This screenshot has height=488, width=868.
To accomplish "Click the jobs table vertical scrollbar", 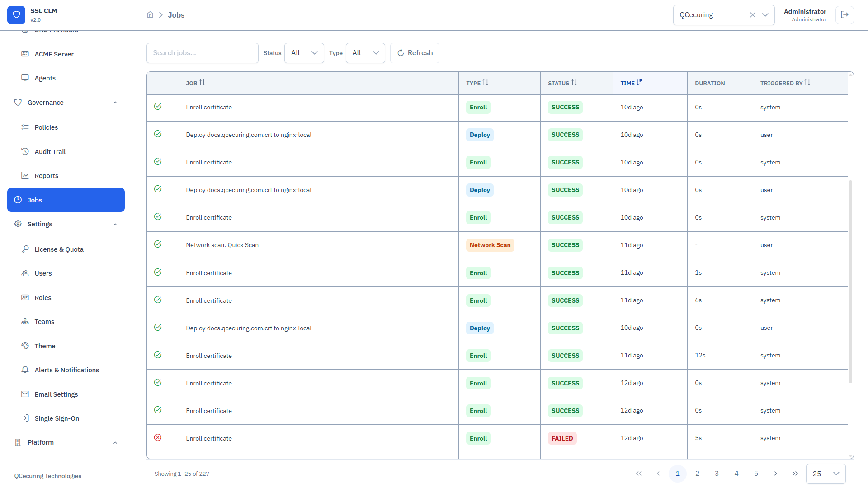I will 850,282.
